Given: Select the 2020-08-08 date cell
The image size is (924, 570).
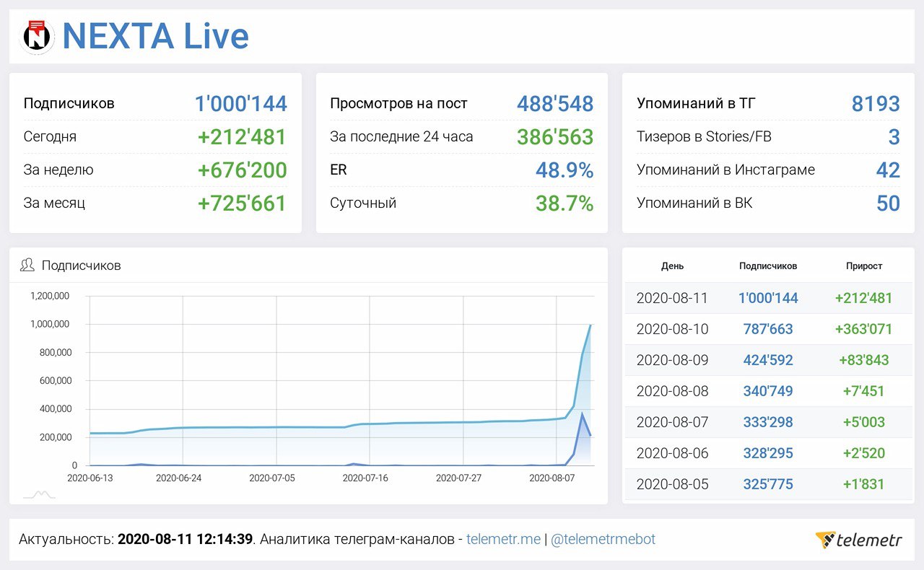Looking at the screenshot, I should (672, 391).
